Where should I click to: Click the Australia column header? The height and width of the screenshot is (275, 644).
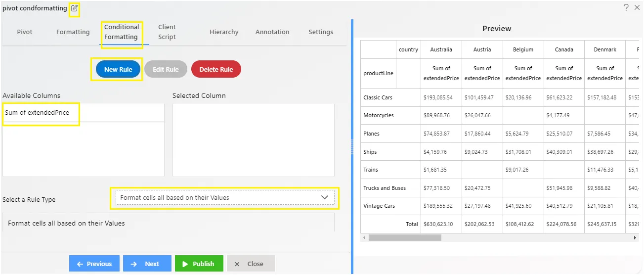pos(441,49)
